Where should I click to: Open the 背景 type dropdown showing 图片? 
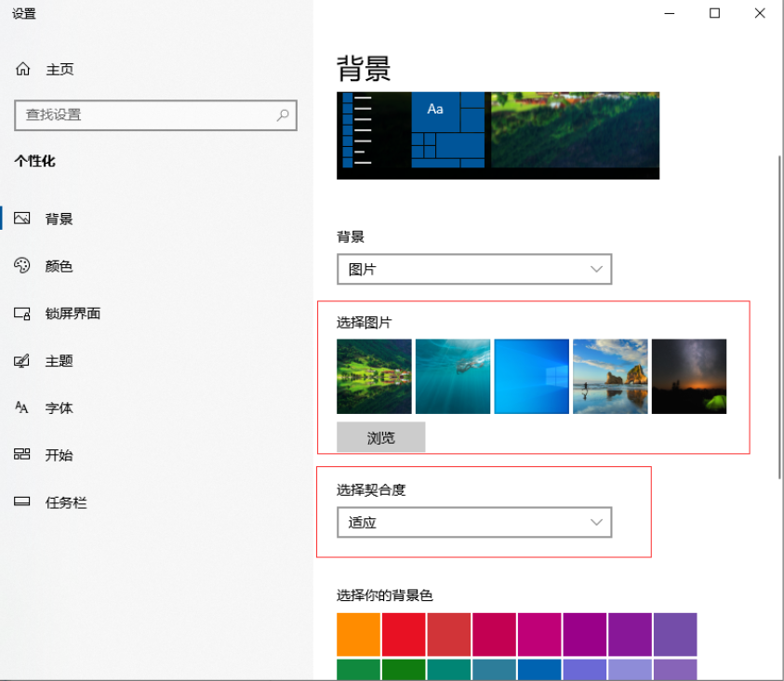pyautogui.click(x=474, y=269)
